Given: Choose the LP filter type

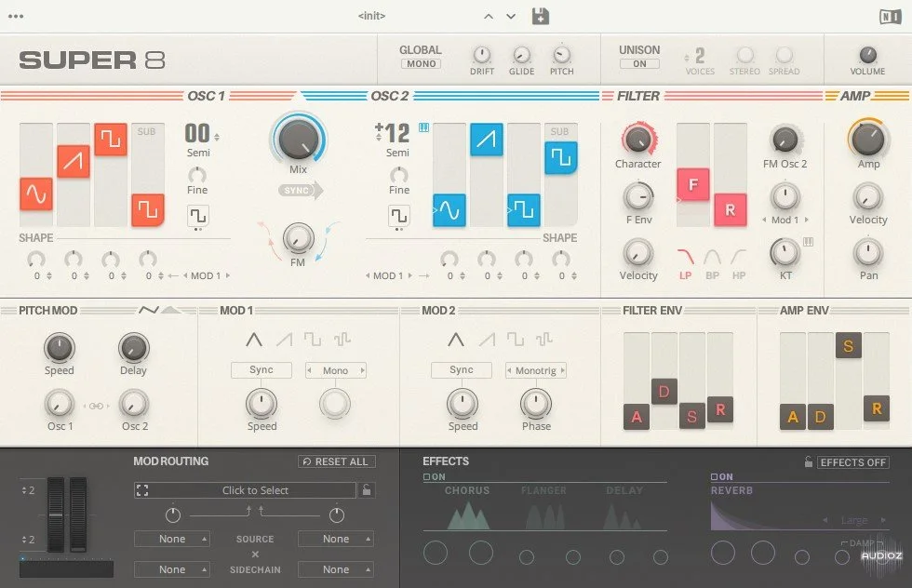Looking at the screenshot, I should 686,263.
